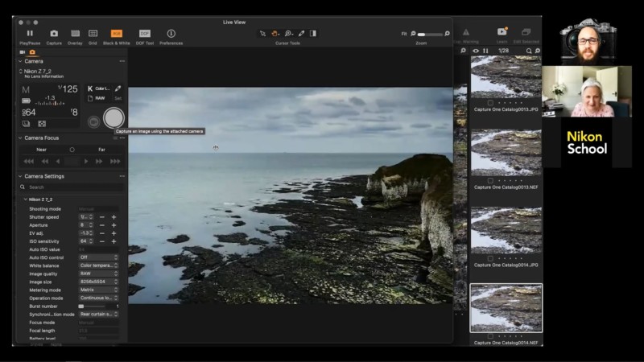The width and height of the screenshot is (644, 362).
Task: Click the Set white balance button
Action: pos(118,98)
